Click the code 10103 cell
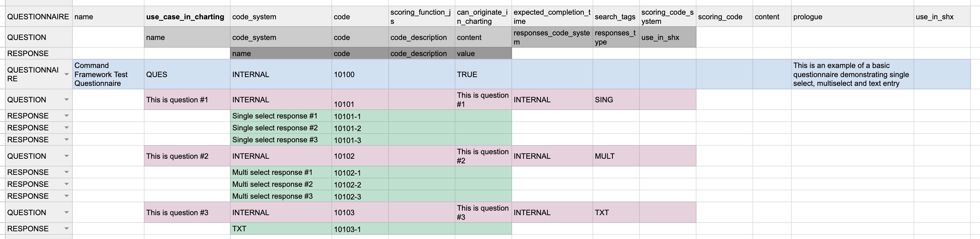Screen dimensions: 980x239 click(359, 213)
